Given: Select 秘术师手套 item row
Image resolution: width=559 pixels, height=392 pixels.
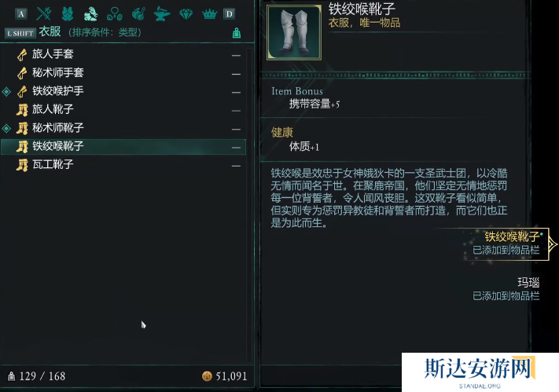Looking at the screenshot, I should [x=123, y=73].
